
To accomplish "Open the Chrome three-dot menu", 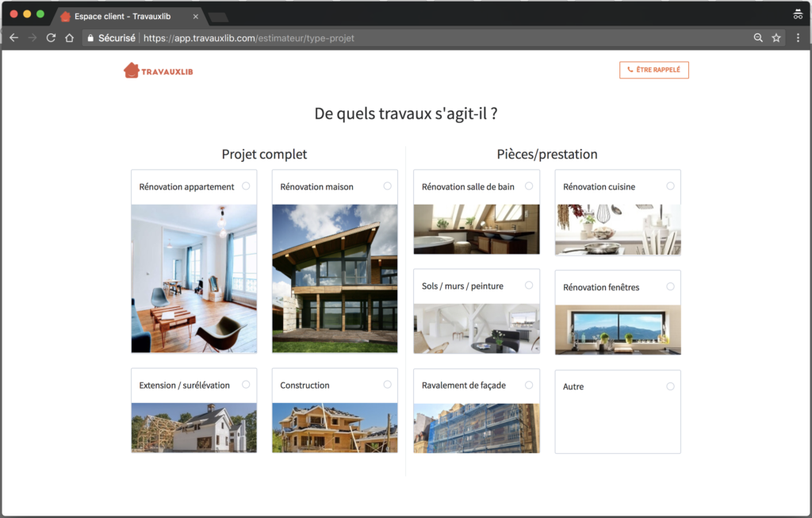I will (x=798, y=38).
